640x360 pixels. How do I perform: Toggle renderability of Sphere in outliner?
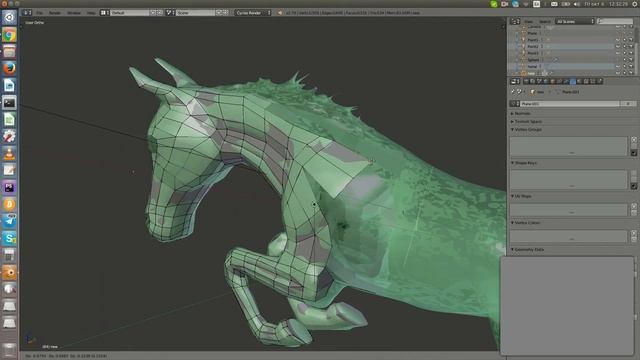[631, 60]
